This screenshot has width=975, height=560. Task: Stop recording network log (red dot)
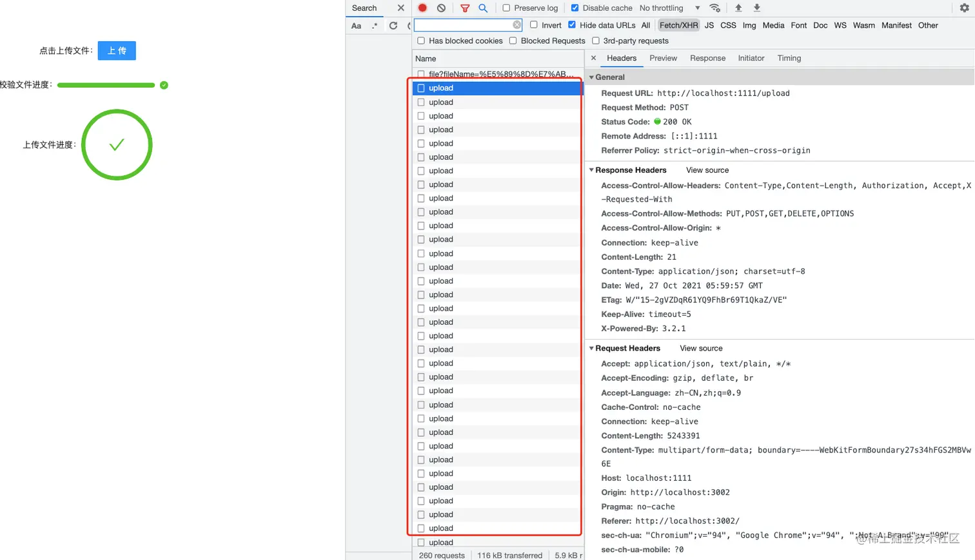coord(422,8)
